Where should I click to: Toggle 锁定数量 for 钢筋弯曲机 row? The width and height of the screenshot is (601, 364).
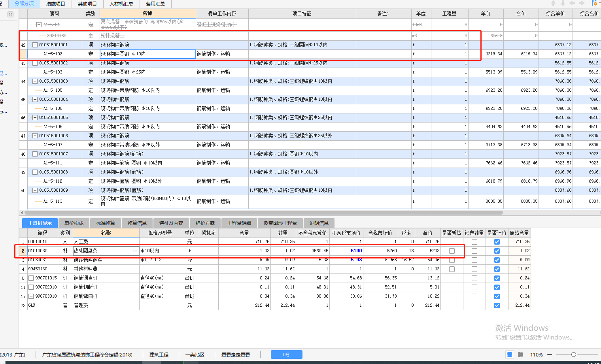(x=474, y=296)
